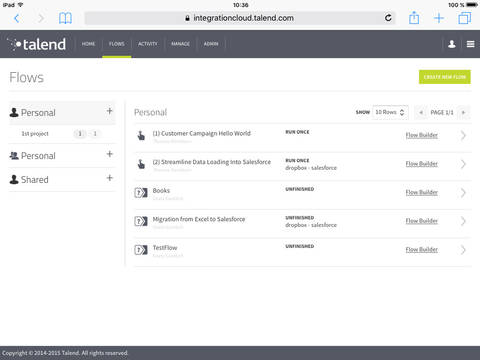This screenshot has height=360, width=480.
Task: Expand Streamline Data Loading row with chevron
Action: (463, 164)
